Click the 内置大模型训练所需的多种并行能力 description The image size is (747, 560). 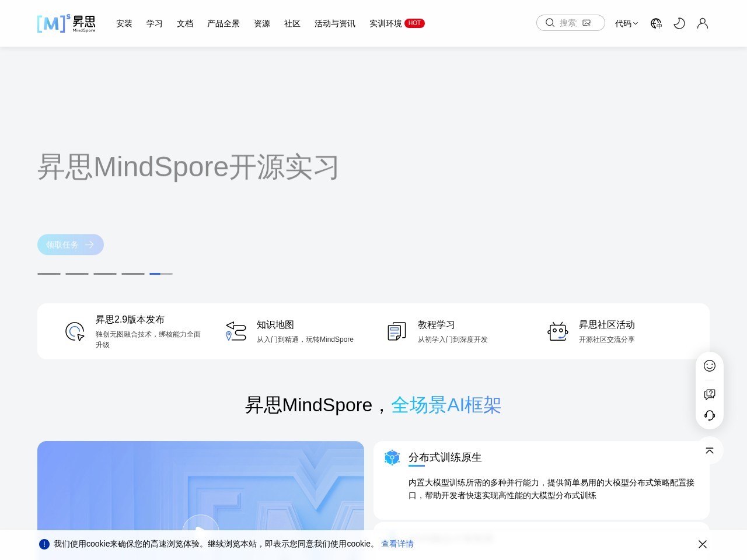(x=551, y=489)
